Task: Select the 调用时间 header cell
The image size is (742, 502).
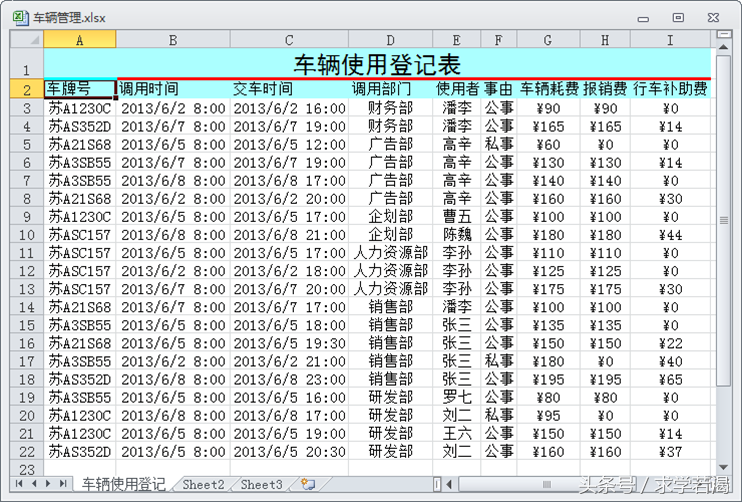Action: [x=173, y=89]
